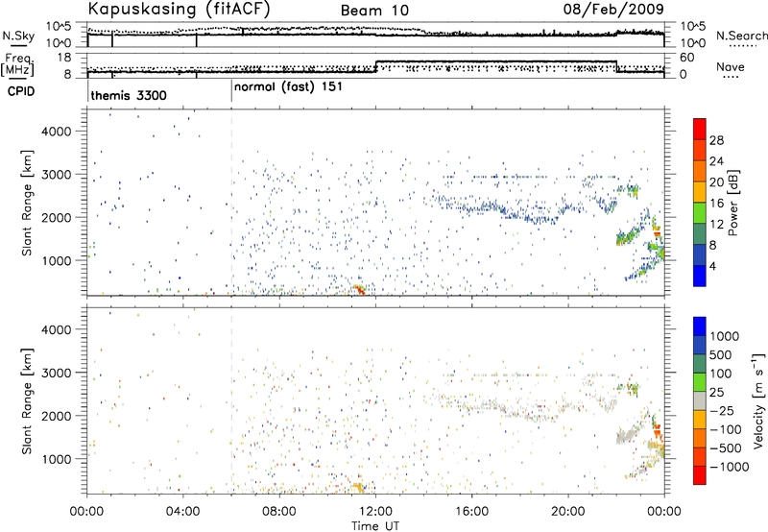Click the N.Search legend label

pyautogui.click(x=742, y=36)
